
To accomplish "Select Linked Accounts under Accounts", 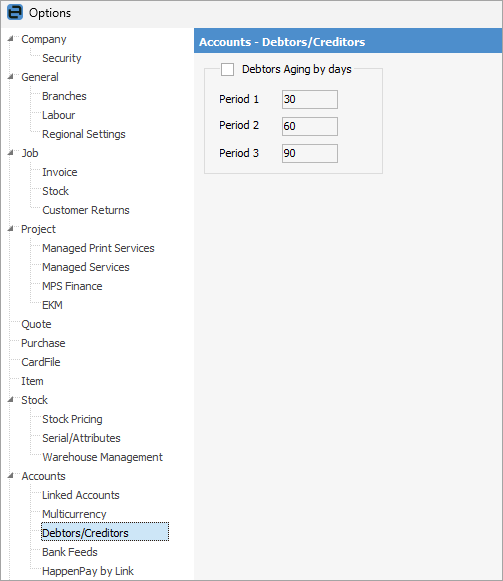I will click(81, 495).
